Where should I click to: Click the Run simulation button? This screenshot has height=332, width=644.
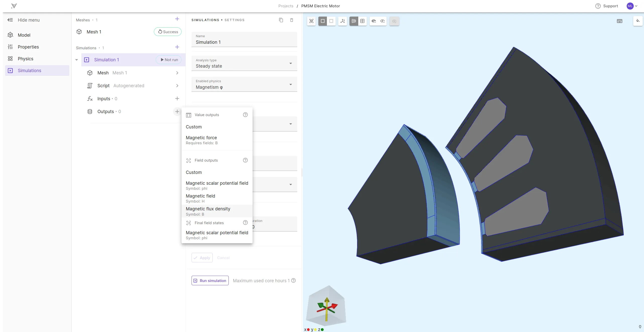[210, 280]
